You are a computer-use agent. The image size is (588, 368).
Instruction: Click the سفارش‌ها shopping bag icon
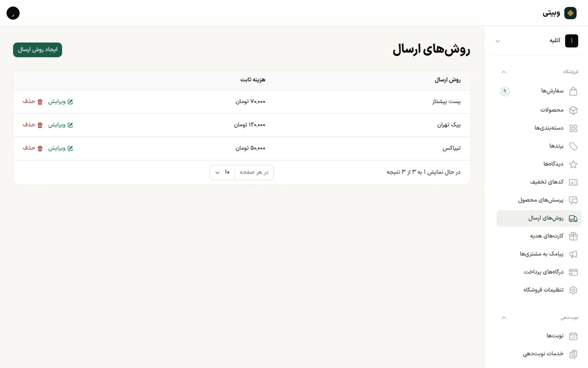click(573, 91)
